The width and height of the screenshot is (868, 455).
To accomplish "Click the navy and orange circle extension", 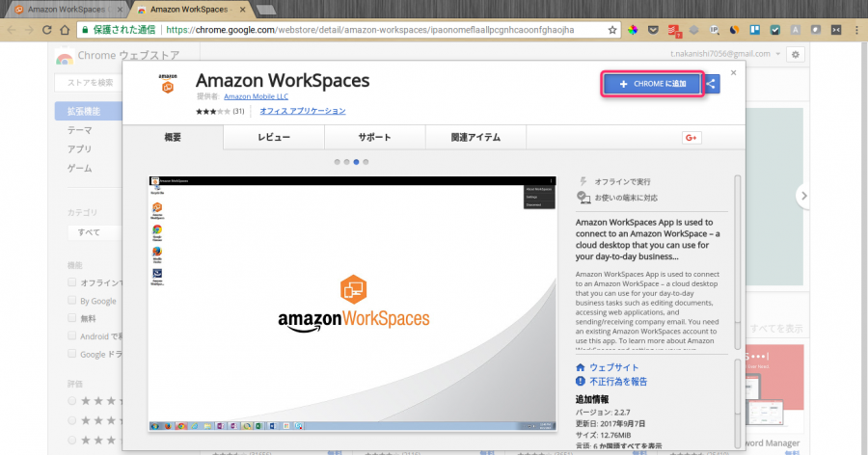I will [735, 30].
